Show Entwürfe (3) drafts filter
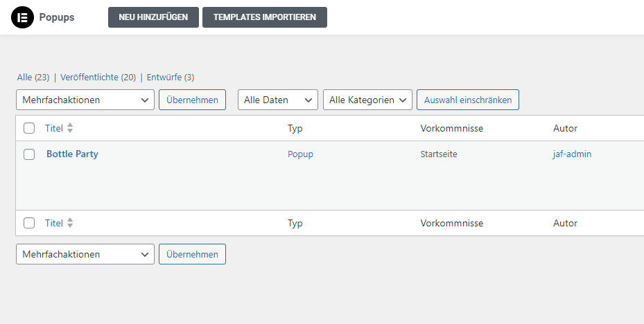This screenshot has height=324, width=644. [x=170, y=78]
